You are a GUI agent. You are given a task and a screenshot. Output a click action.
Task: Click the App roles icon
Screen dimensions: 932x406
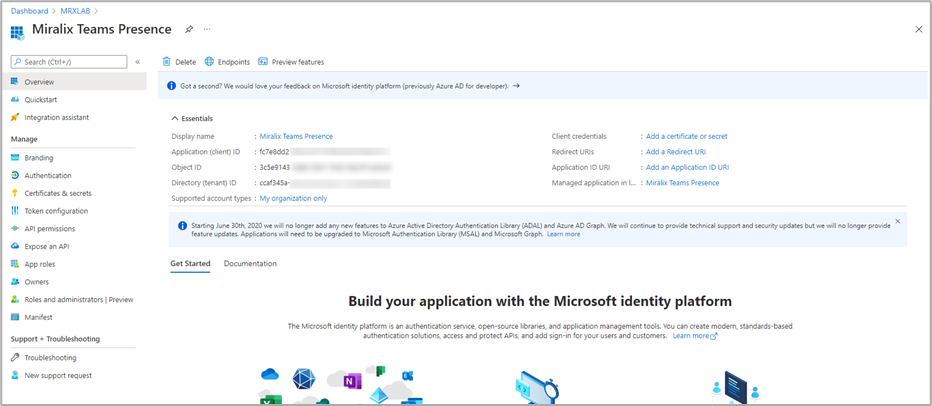15,264
